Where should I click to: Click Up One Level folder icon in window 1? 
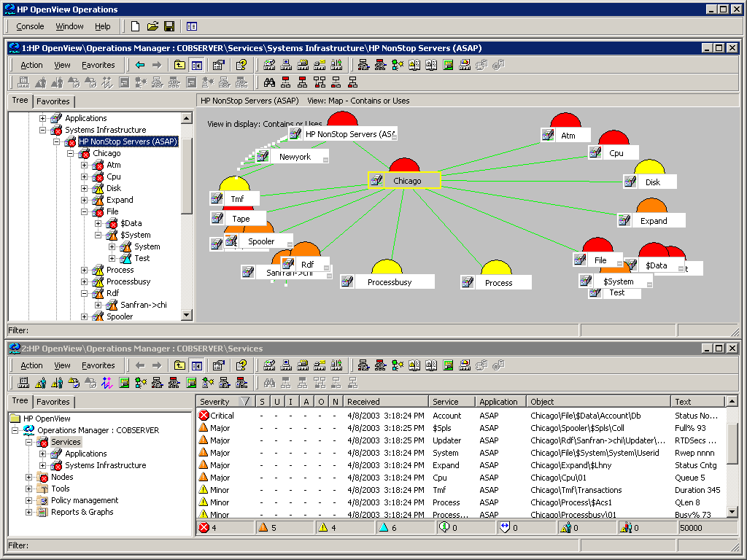pos(179,65)
